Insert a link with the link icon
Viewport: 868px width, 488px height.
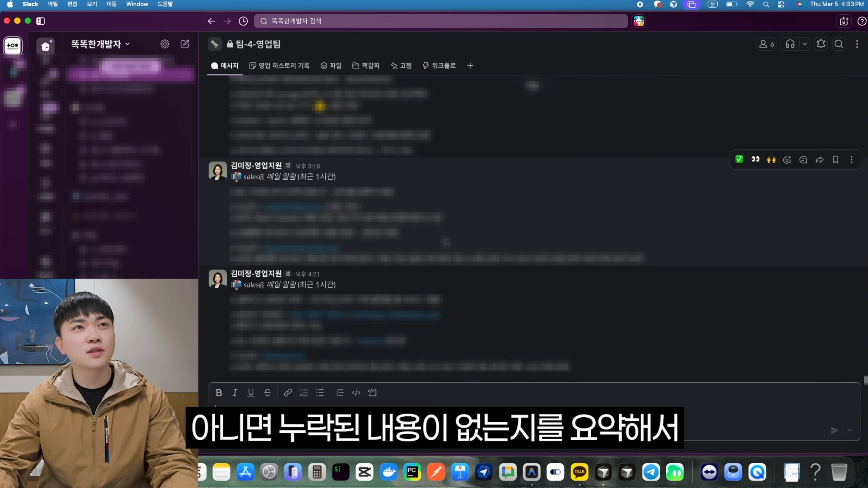[x=287, y=393]
